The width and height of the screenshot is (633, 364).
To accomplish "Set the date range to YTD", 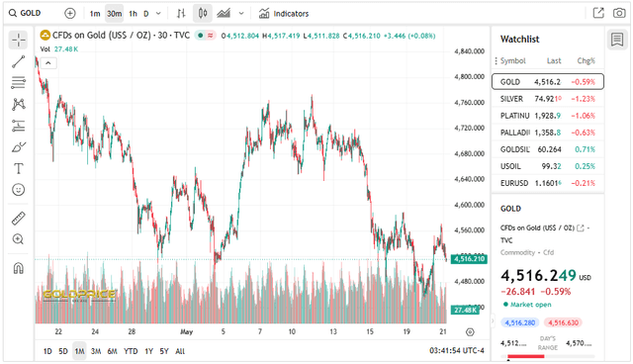I will coord(131,351).
